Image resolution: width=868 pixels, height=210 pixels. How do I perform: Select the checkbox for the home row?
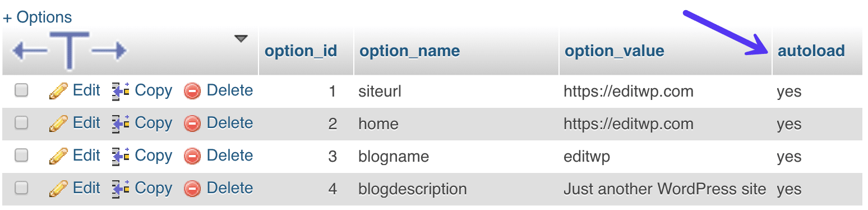click(x=21, y=123)
